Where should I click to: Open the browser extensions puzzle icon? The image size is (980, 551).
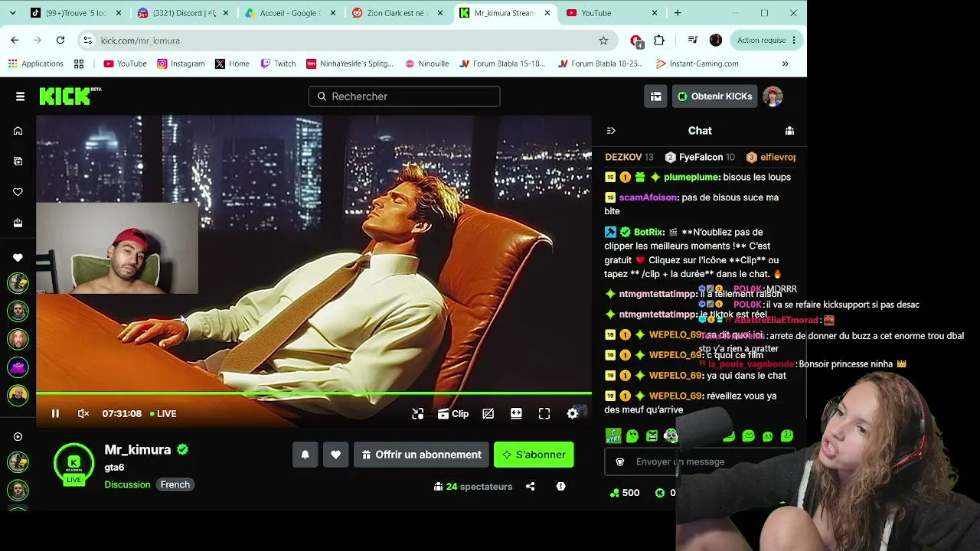coord(659,41)
